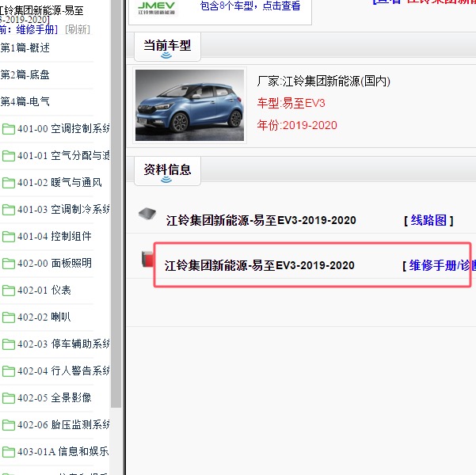Open 402-05 全景影像 tree entry

55,397
